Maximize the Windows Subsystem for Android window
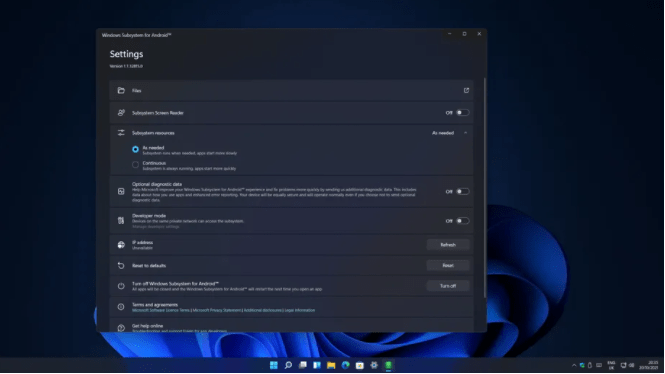The width and height of the screenshot is (665, 374). (464, 34)
